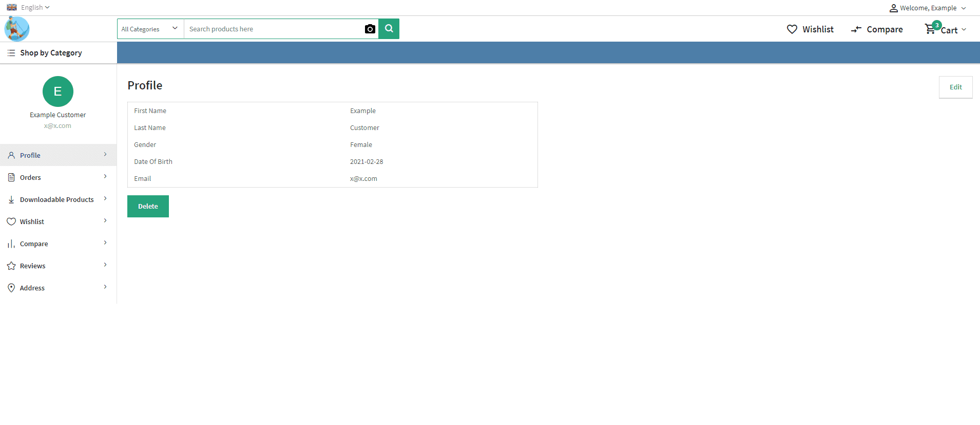The height and width of the screenshot is (425, 980).
Task: Expand the Cart dropdown arrow
Action: pos(964,30)
